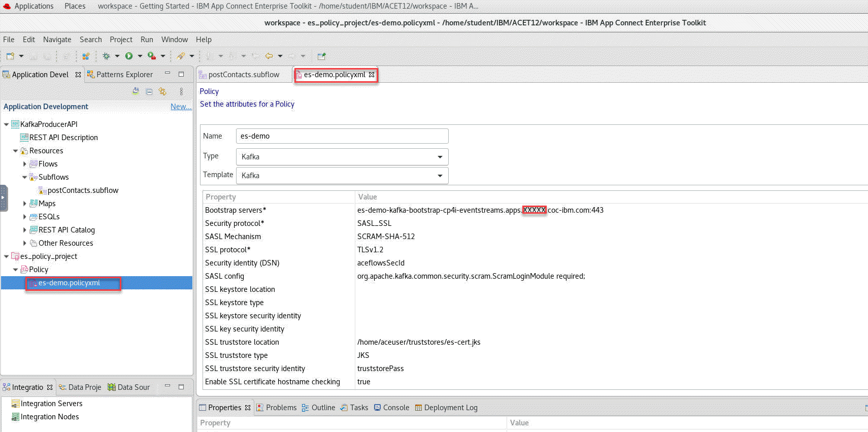The height and width of the screenshot is (432, 868).
Task: Collapse the KafkaProducerAPI project tree
Action: (6, 124)
